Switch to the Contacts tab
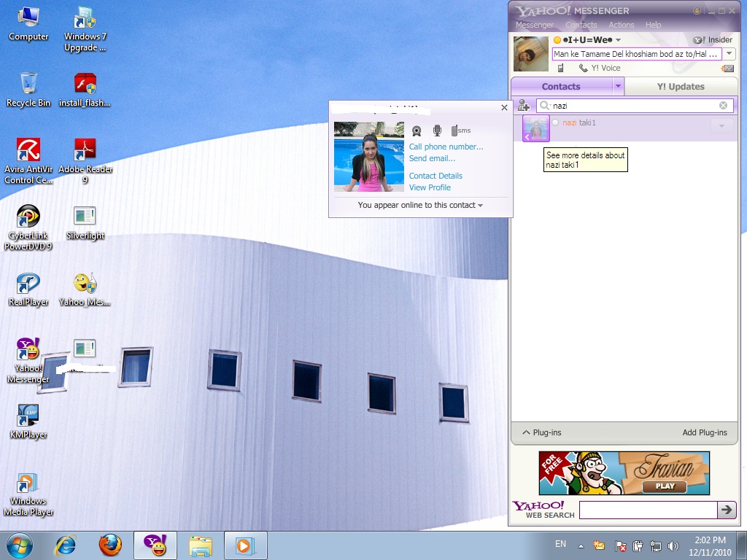 (x=561, y=86)
